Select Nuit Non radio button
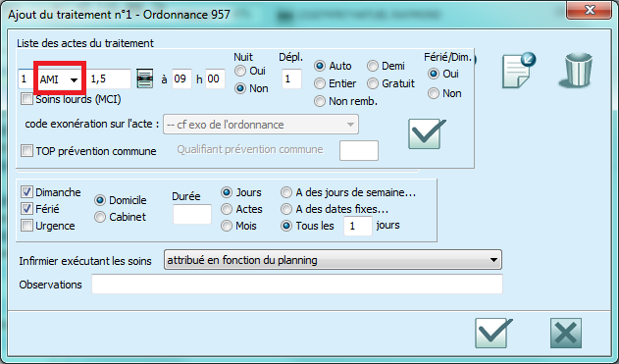The image size is (619, 364). pos(240,88)
